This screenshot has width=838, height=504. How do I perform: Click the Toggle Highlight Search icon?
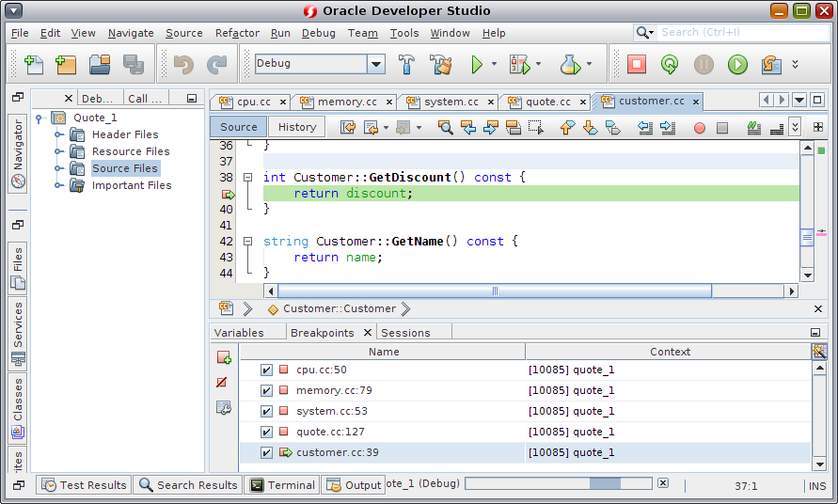pos(514,127)
